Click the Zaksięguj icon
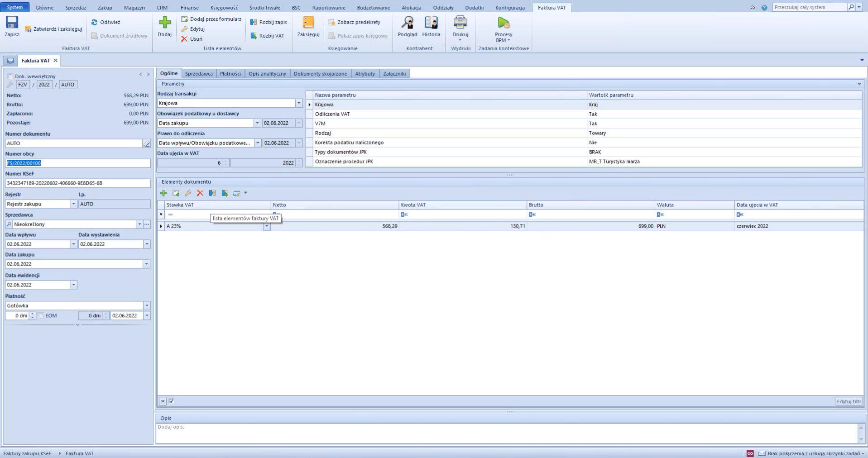The height and width of the screenshot is (458, 868). (308, 23)
